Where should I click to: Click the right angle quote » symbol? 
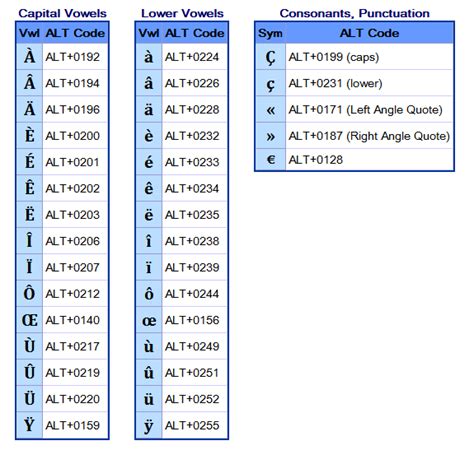coord(271,136)
